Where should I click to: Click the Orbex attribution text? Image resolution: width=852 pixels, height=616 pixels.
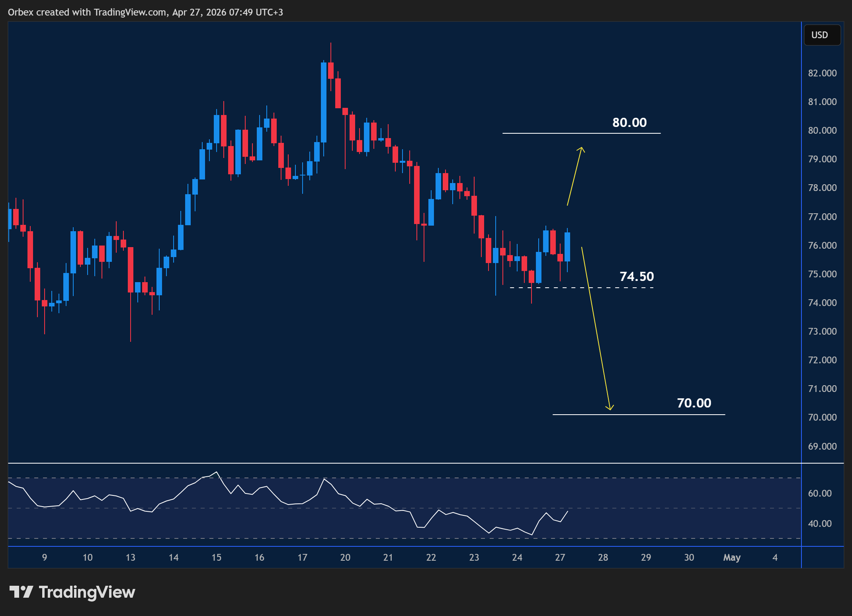coord(22,12)
